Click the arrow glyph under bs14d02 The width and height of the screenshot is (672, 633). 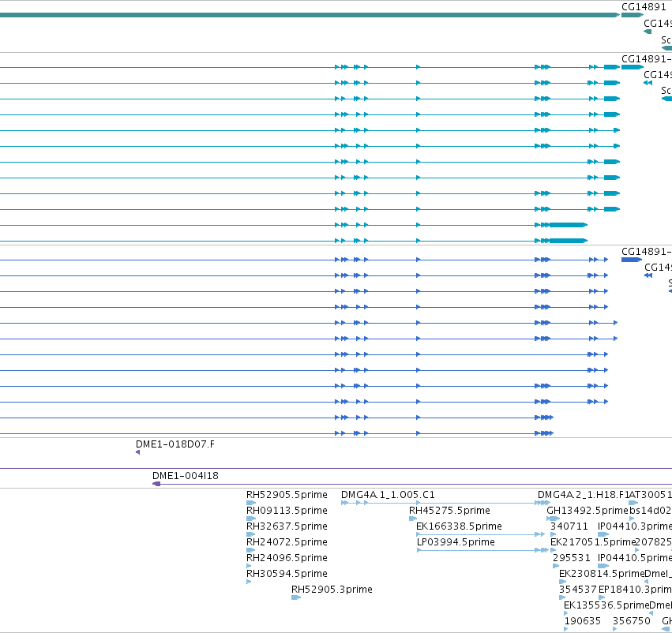coord(632,519)
